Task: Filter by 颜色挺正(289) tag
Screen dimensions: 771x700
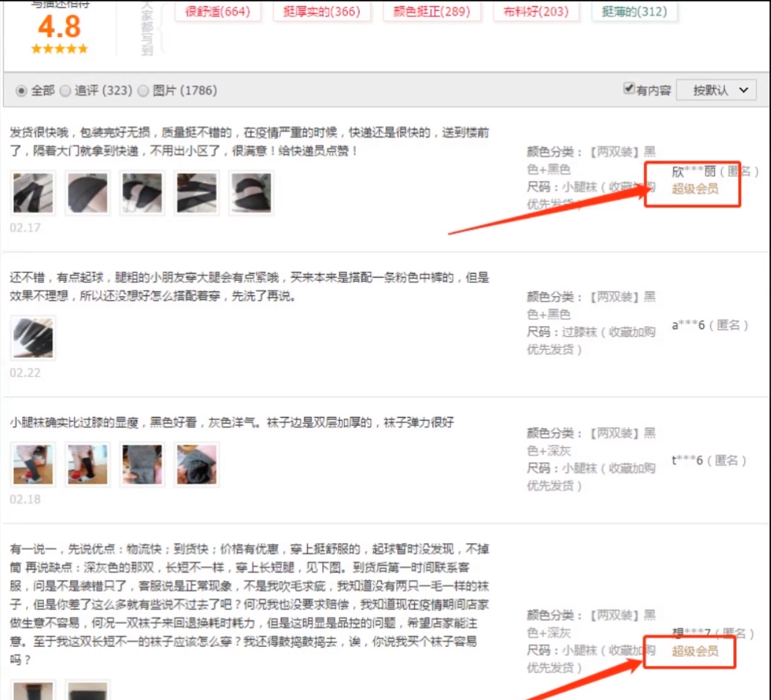Action: pyautogui.click(x=431, y=11)
